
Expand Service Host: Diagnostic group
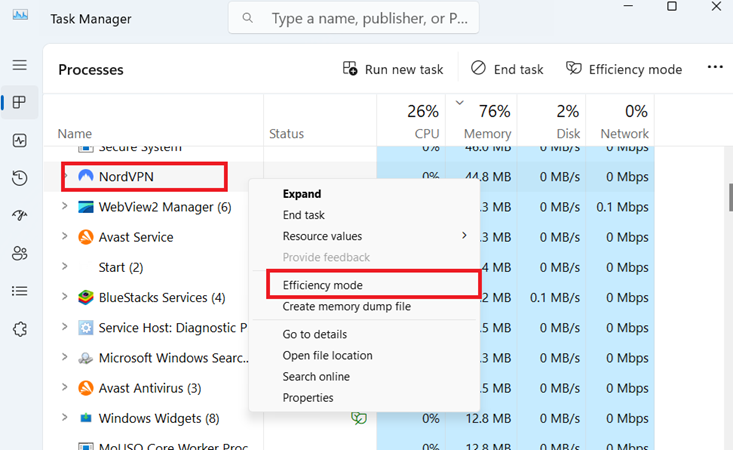(x=65, y=327)
